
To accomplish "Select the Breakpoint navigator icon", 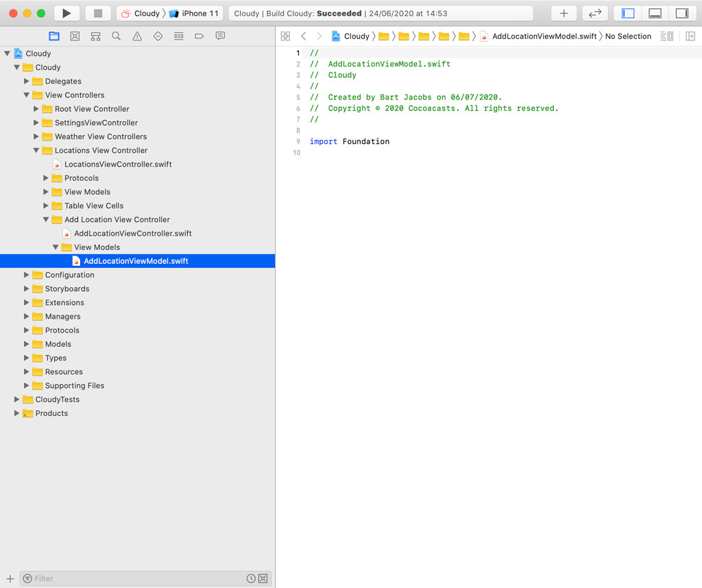I will point(198,36).
